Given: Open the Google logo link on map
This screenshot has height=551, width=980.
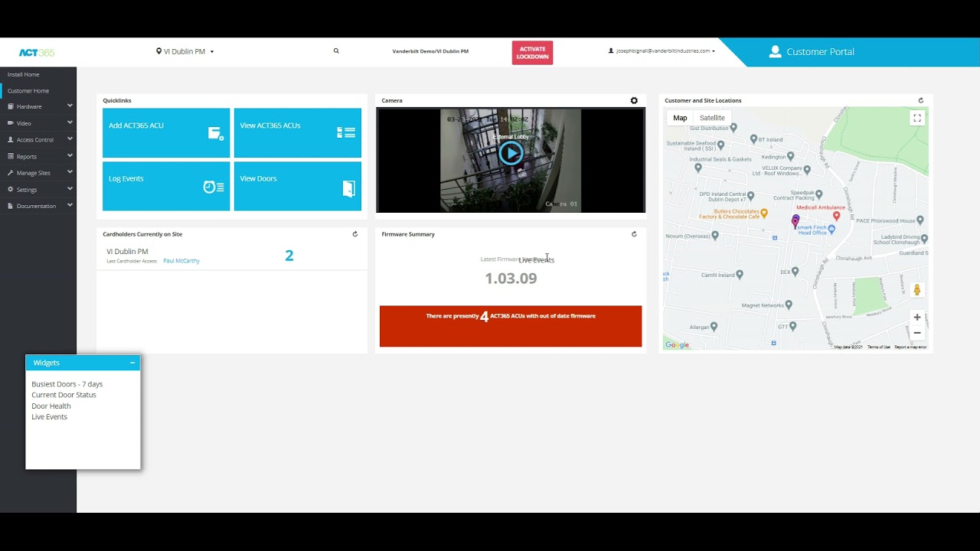Looking at the screenshot, I should click(677, 345).
